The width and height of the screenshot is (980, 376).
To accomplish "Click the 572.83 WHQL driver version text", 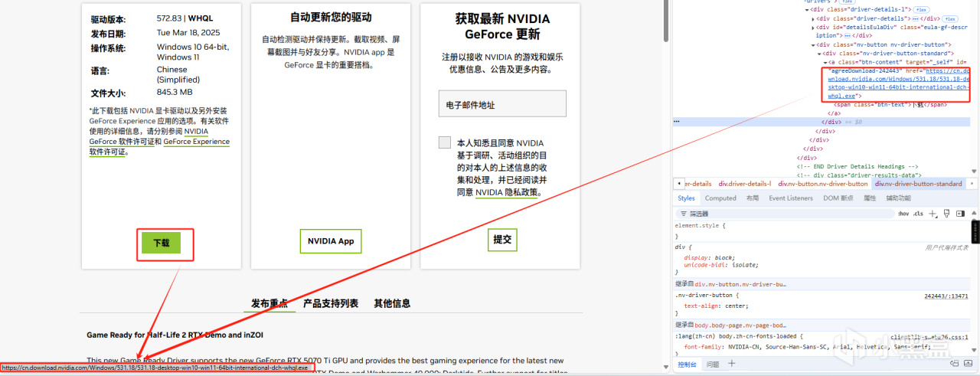I will 185,18.
